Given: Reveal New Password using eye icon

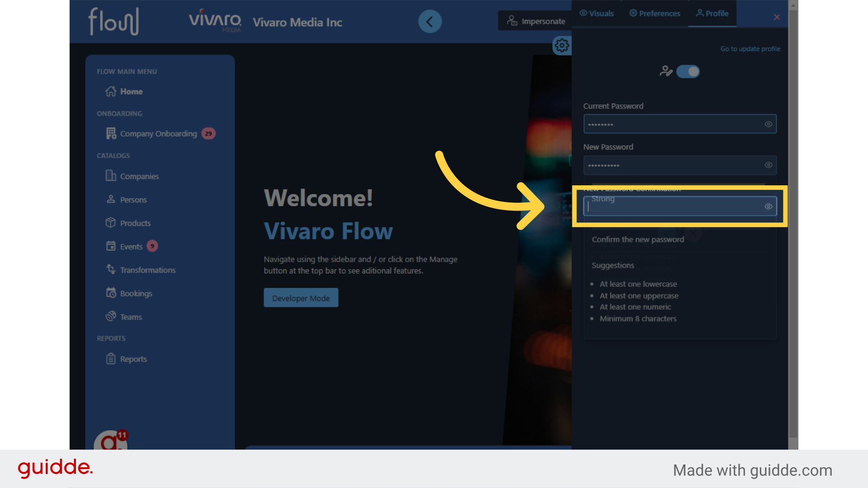Looking at the screenshot, I should coord(768,165).
